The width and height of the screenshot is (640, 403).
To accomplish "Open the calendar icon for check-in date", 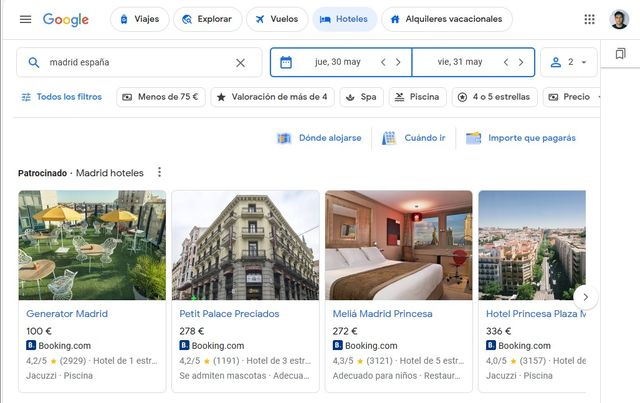I will click(x=286, y=62).
